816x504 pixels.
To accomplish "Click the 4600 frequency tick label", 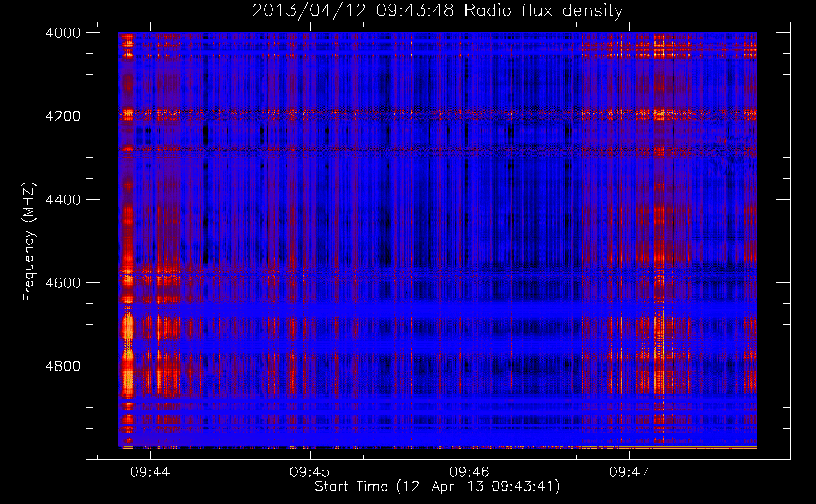I will coord(63,283).
